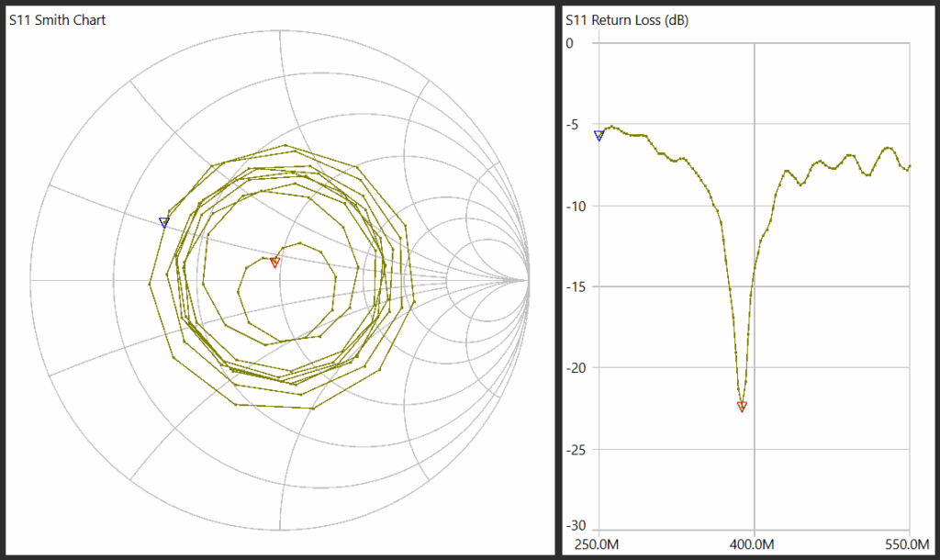Click the 0 dB axis label
940x560 pixels.
[569, 43]
